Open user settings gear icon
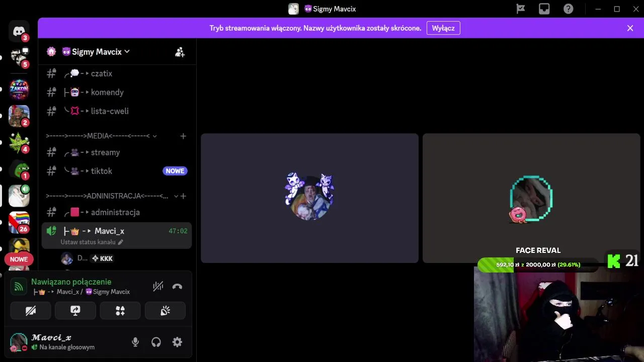The width and height of the screenshot is (644, 362). (177, 342)
